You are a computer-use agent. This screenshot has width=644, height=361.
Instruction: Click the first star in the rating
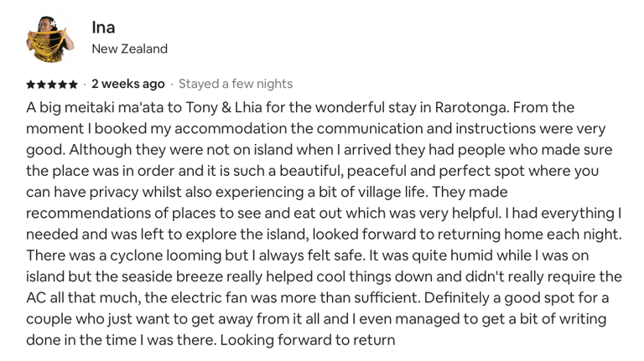tap(31, 85)
